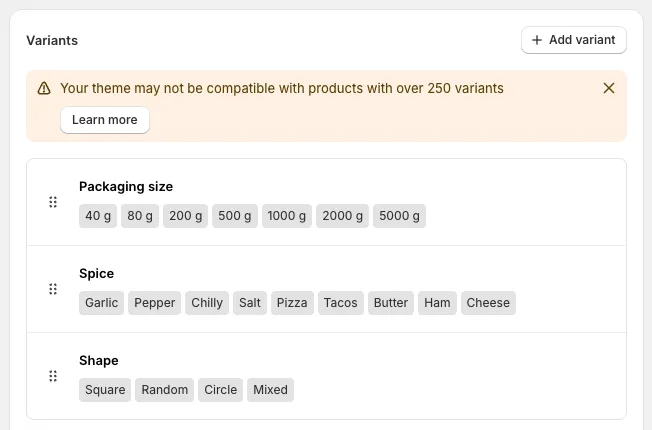Screen dimensions: 652x430
Task: Click the Cheese spice tag
Action: 488,303
